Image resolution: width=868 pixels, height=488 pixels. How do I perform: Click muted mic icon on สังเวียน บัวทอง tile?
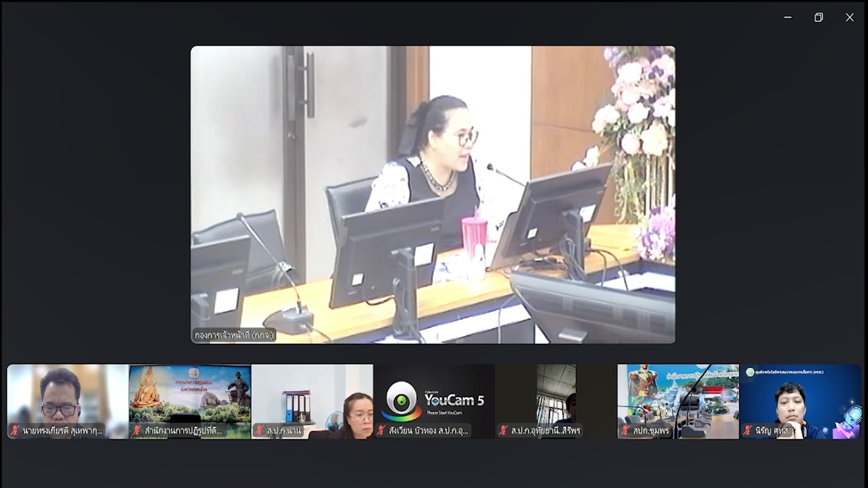point(381,430)
